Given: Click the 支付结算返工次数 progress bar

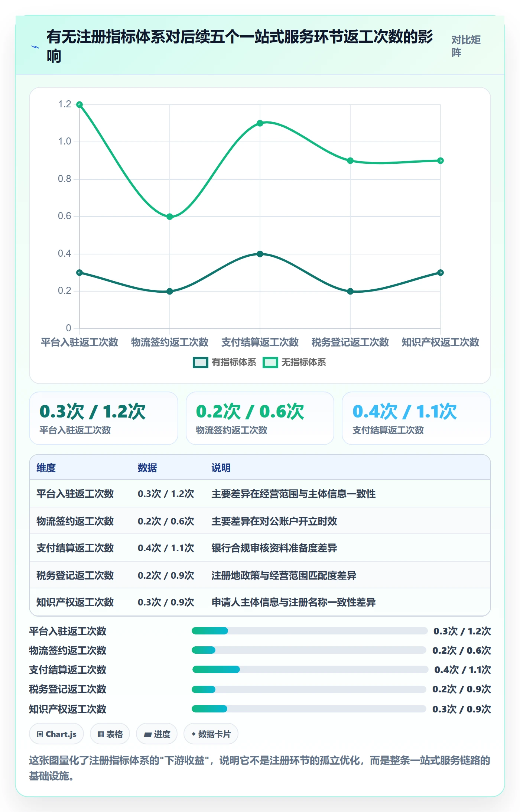Looking at the screenshot, I should pos(311,669).
